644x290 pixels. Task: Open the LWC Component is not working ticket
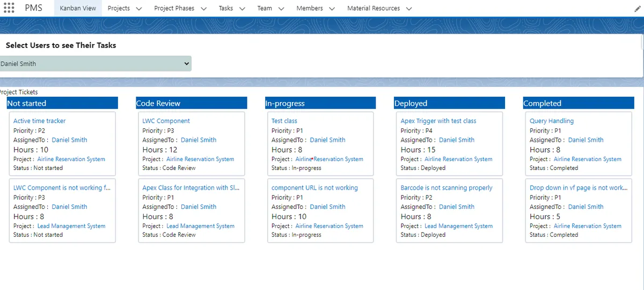tap(62, 188)
